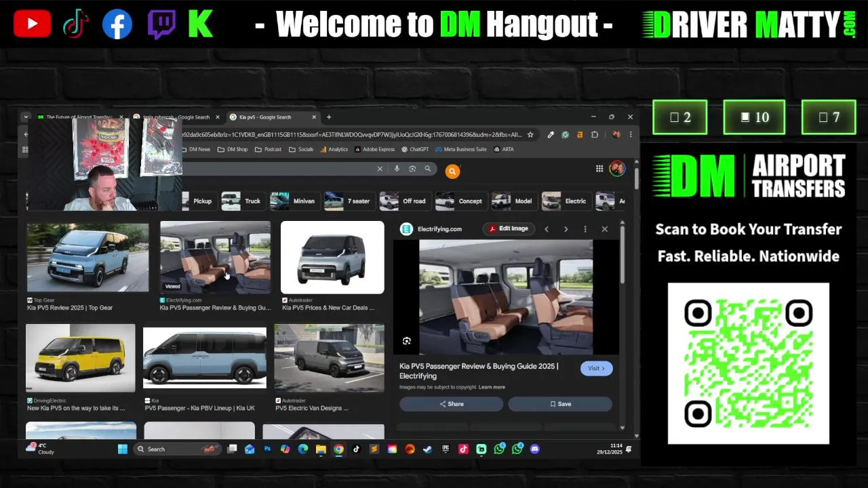Open more options in image preview panel
The width and height of the screenshot is (868, 488).
(585, 229)
